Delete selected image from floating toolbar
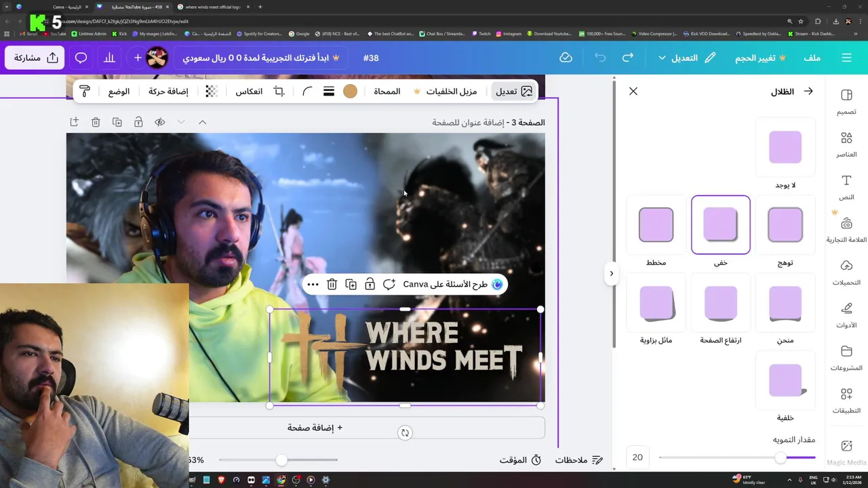868x488 pixels. [x=332, y=285]
